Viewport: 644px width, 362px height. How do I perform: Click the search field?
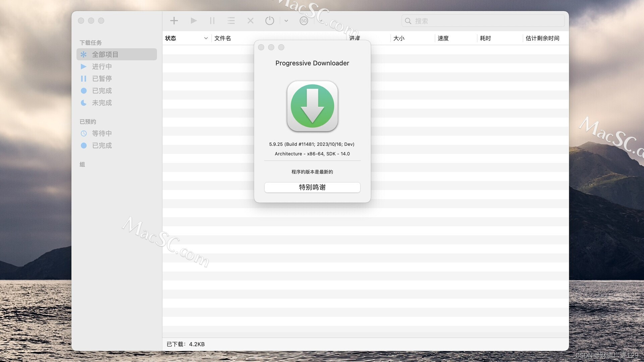(483, 21)
